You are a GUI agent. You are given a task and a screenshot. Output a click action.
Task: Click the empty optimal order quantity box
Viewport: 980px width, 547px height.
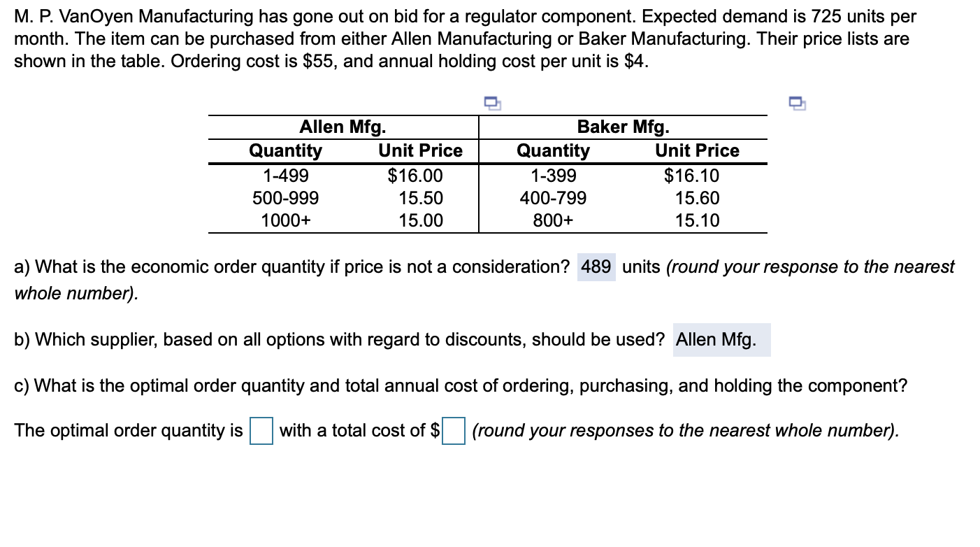tap(259, 432)
